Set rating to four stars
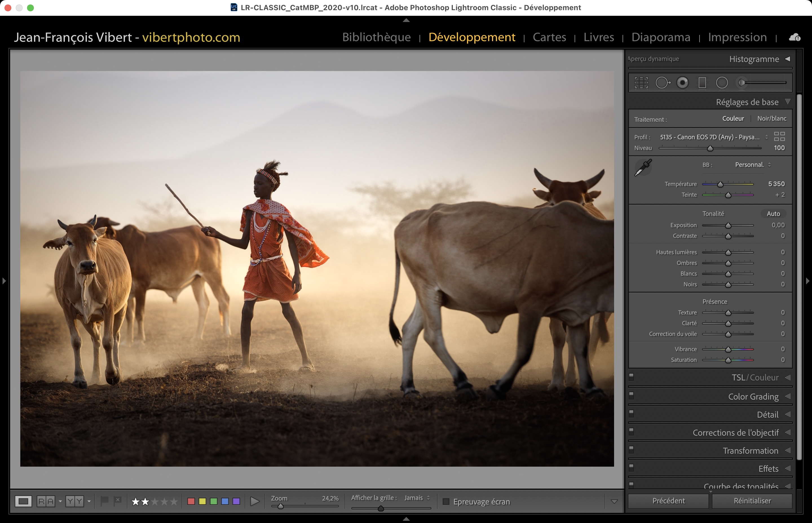The height and width of the screenshot is (523, 812). pos(164,501)
